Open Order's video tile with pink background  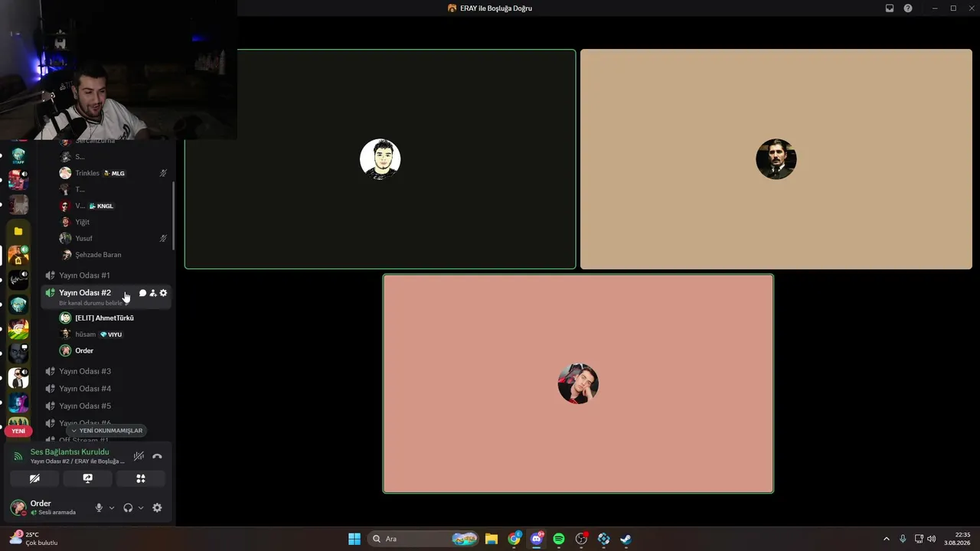pyautogui.click(x=578, y=384)
